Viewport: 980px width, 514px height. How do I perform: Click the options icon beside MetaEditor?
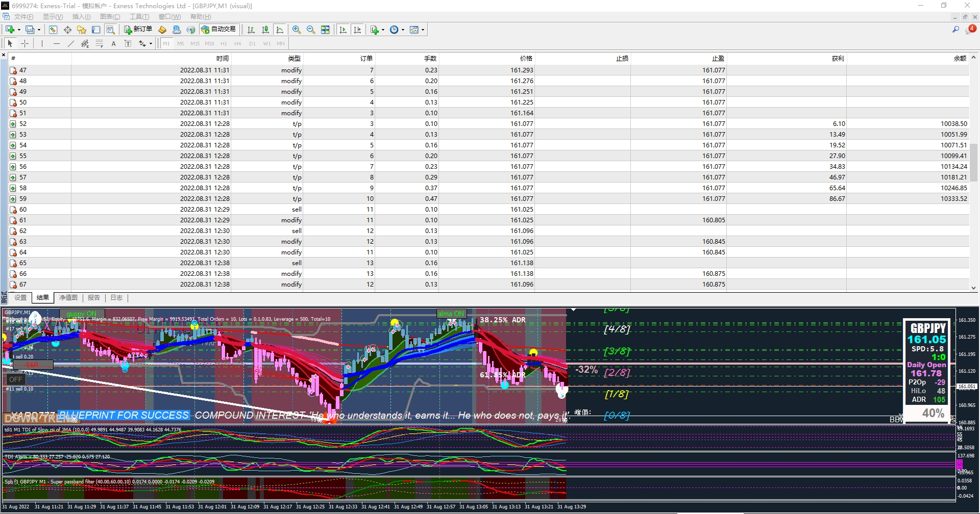[x=177, y=30]
